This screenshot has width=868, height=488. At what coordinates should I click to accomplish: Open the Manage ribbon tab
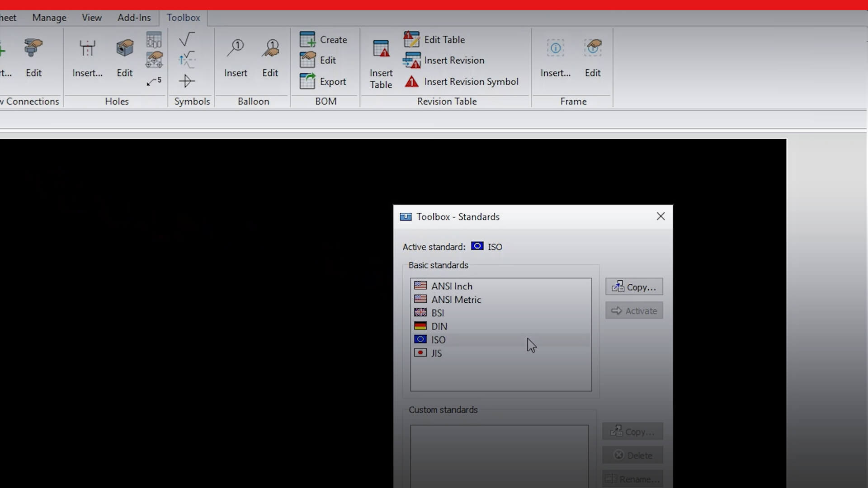tap(49, 18)
